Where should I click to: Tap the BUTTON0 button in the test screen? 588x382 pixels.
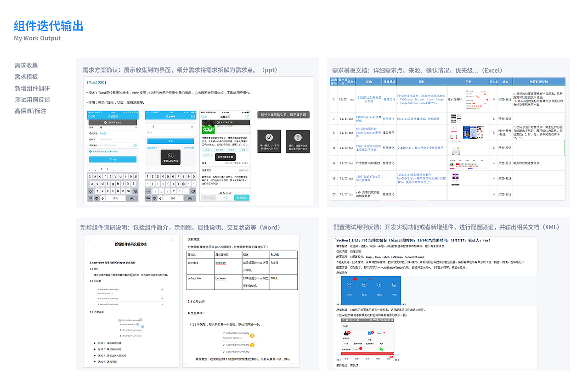point(358,343)
